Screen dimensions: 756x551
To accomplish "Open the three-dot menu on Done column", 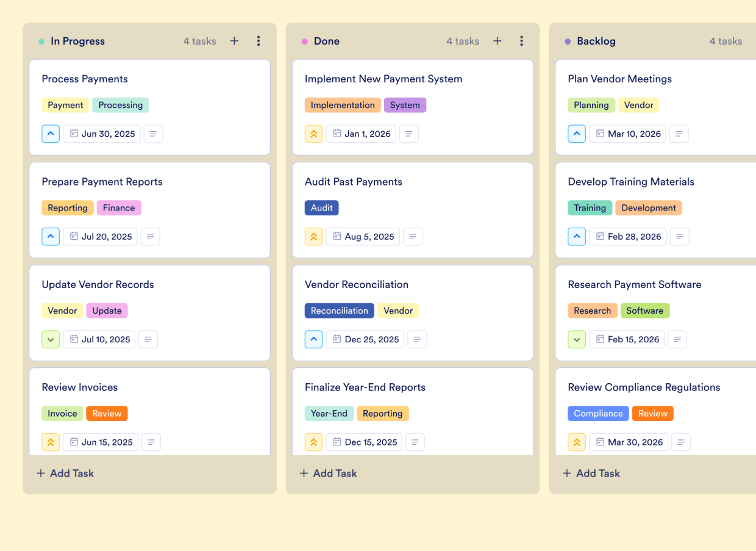I will [x=522, y=41].
